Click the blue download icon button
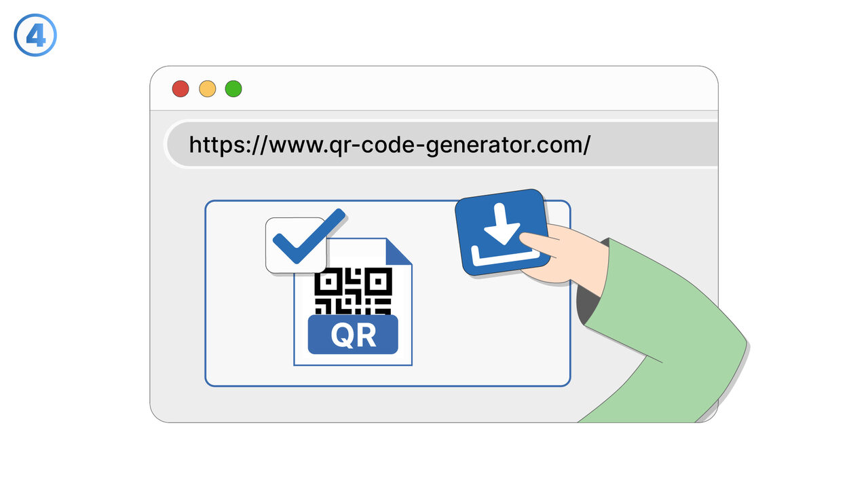 [x=502, y=232]
